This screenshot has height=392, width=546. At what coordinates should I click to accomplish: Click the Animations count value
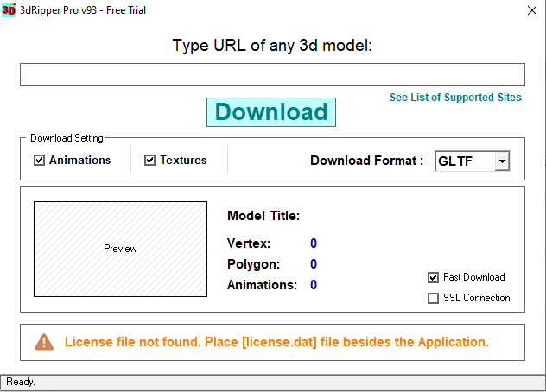pyautogui.click(x=314, y=285)
